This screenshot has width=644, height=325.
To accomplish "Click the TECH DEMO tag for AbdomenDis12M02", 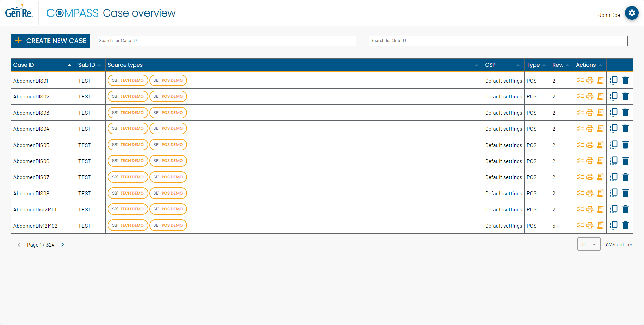I will point(128,225).
